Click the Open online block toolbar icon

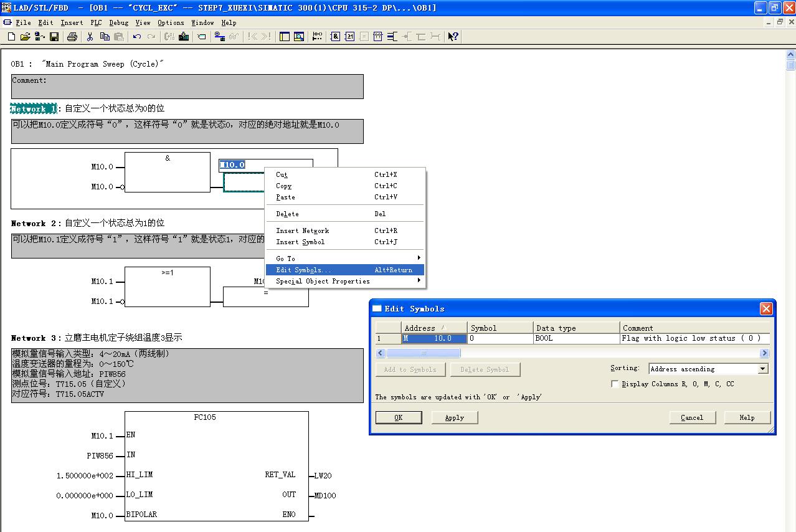(x=39, y=37)
